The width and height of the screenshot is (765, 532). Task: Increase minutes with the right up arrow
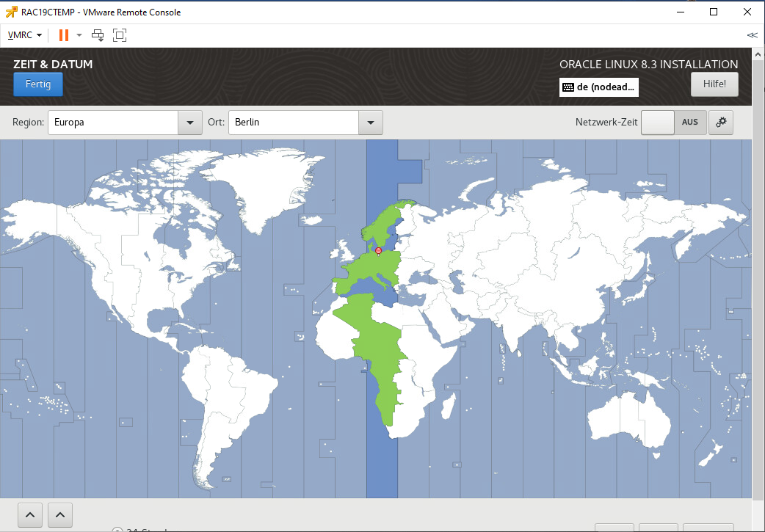(59, 515)
